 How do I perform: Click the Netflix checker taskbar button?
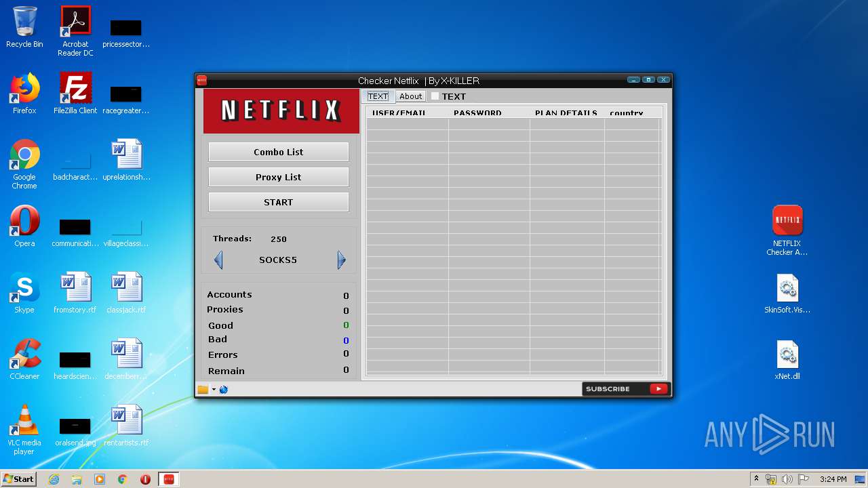point(169,479)
